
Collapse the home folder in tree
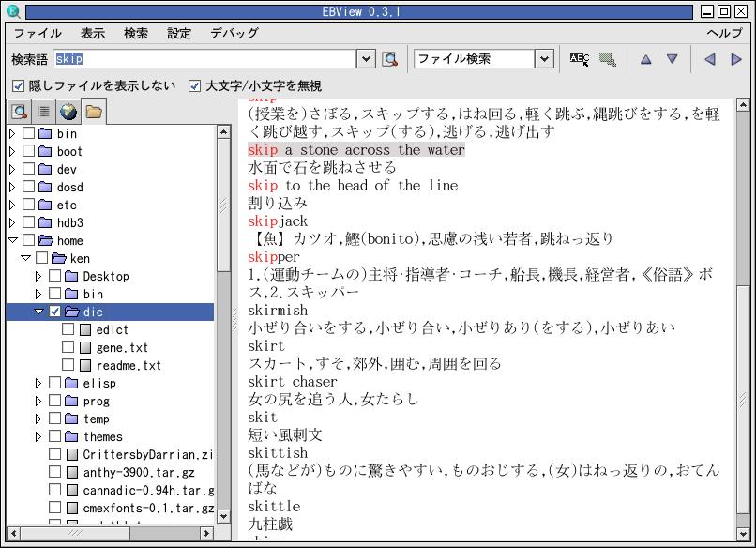(12, 240)
